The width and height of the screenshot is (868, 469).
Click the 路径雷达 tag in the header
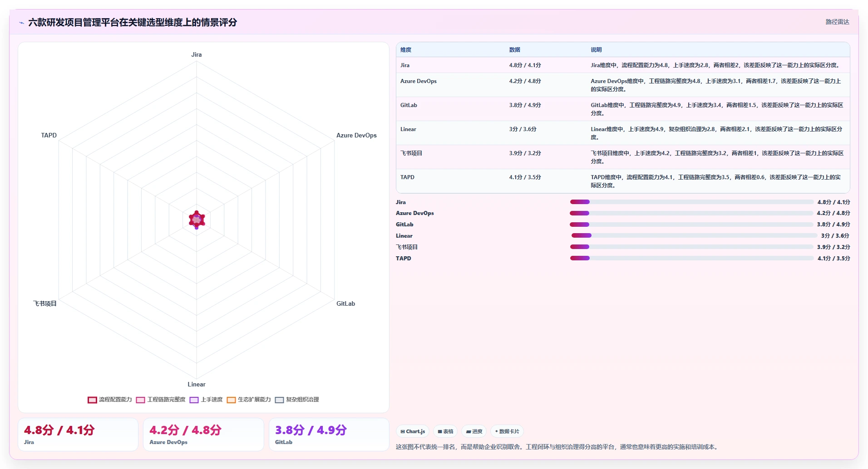pos(837,22)
